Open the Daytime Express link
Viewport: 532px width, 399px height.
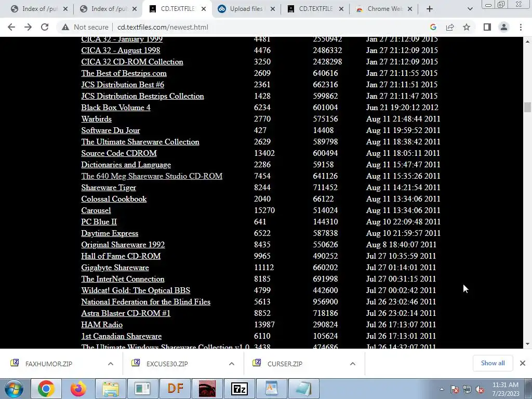coord(110,233)
